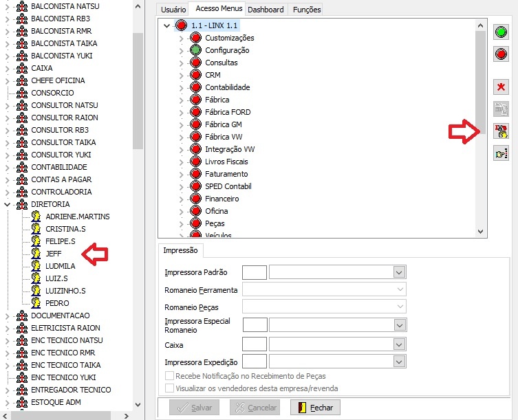Click the copy group permissions to user icon
Viewport: 518px width, 420px height.
pyautogui.click(x=501, y=131)
